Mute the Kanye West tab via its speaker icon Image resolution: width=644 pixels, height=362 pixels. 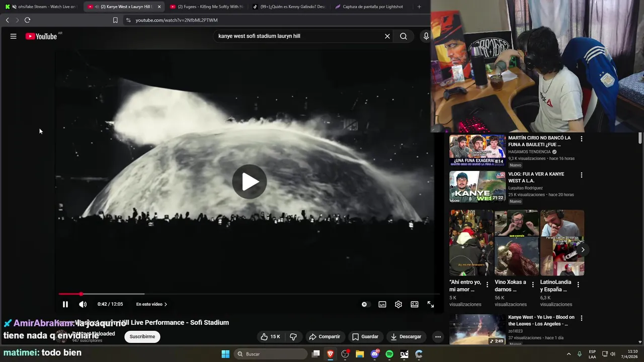point(96,7)
